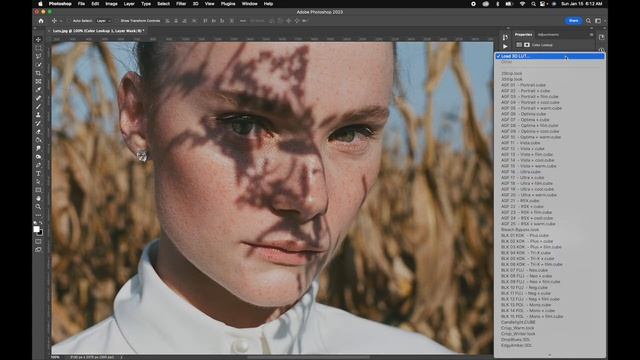Open Wi-Fi status in macOS menu bar

(522, 4)
